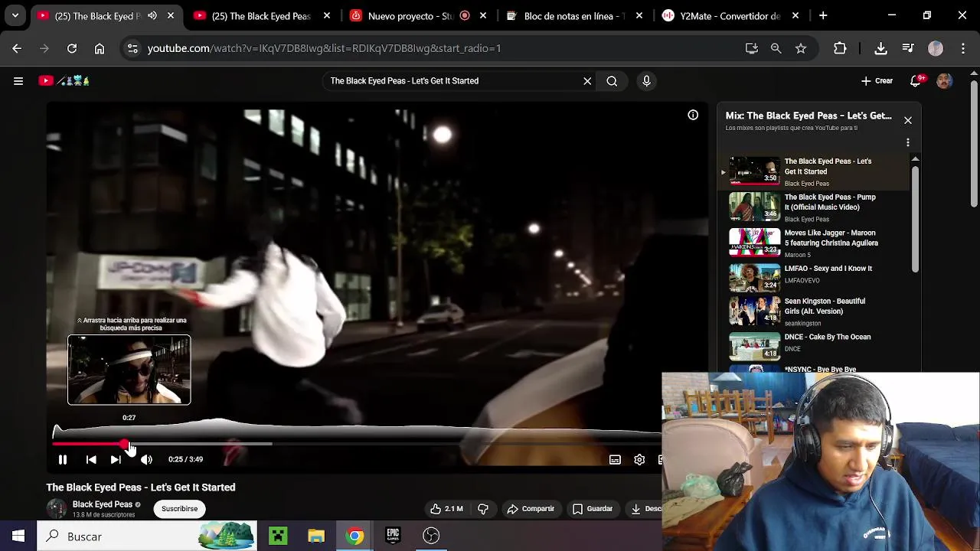This screenshot has height=551, width=980.
Task: Open YouTube notifications bell
Action: point(916,80)
